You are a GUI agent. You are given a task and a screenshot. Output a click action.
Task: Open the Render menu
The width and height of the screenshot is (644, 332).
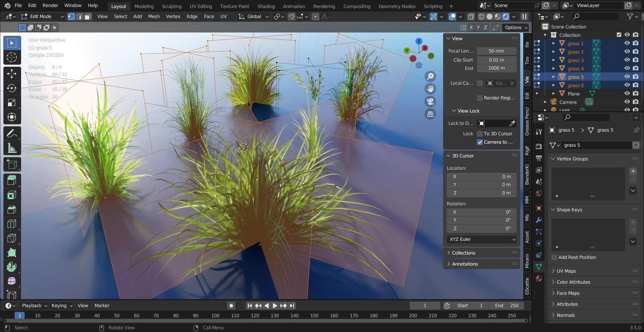pyautogui.click(x=50, y=5)
